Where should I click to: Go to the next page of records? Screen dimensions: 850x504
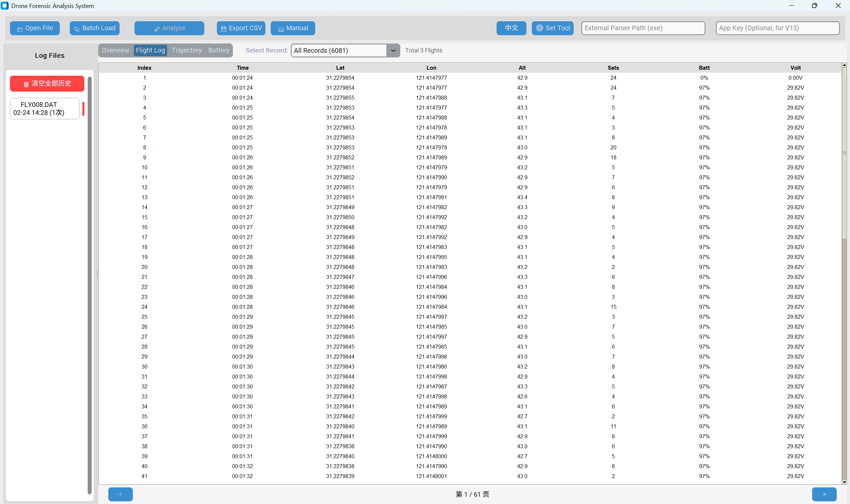pos(824,494)
